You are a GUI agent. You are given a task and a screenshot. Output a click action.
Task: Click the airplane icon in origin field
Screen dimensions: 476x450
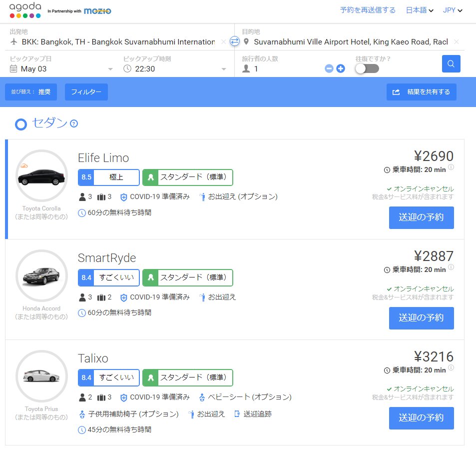(x=13, y=41)
